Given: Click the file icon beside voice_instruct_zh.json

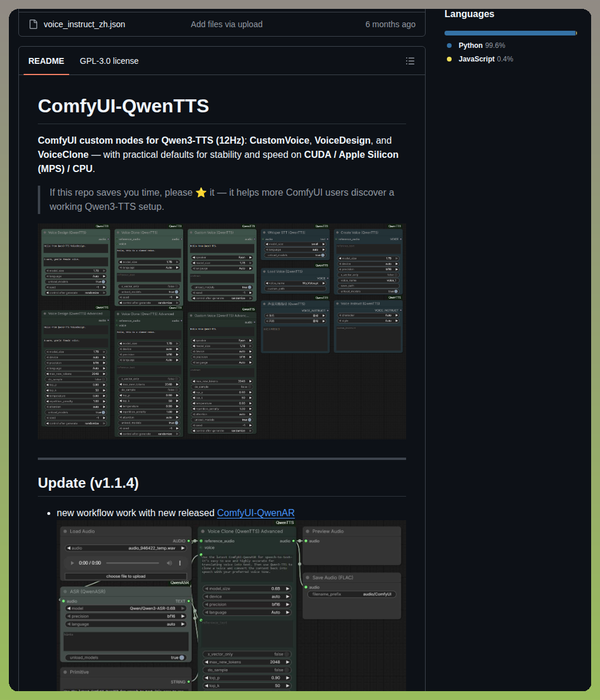Looking at the screenshot, I should (33, 24).
